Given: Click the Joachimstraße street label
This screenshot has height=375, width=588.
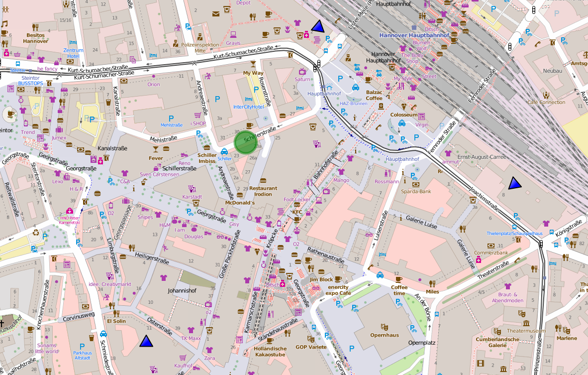Looking at the screenshot, I should tap(485, 199).
